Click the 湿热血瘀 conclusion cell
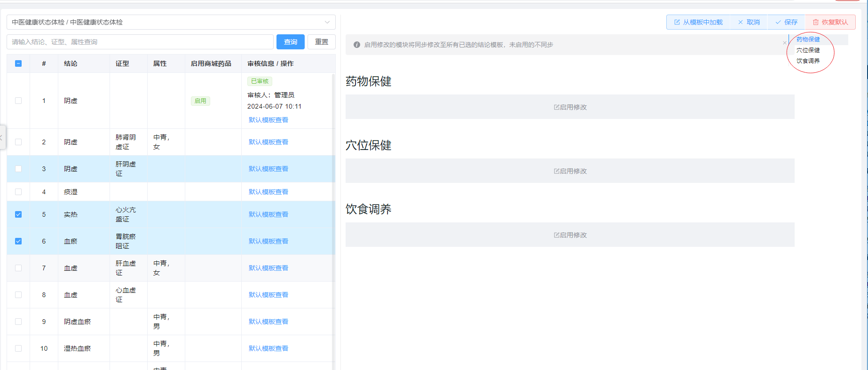The height and width of the screenshot is (370, 868). (84, 348)
